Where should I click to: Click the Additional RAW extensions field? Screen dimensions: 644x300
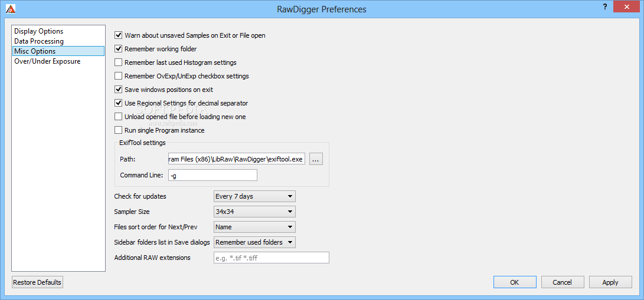pyautogui.click(x=272, y=258)
